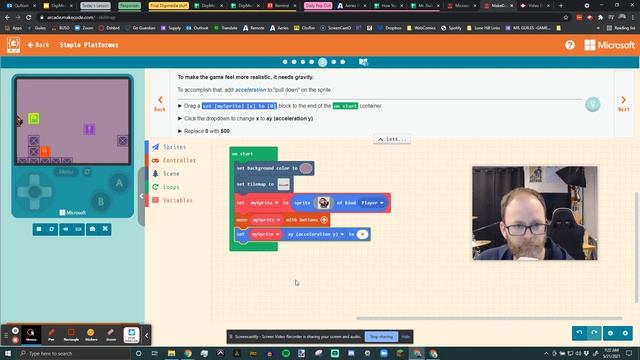Stop the Screencastify recording red button
Screen dimensions: 640x360
click(15, 340)
